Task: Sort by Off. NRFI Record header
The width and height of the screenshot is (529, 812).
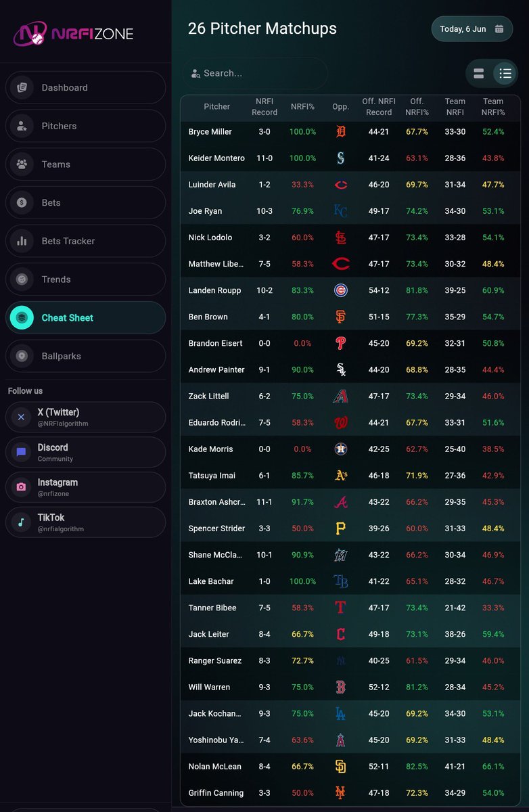Action: tap(379, 107)
